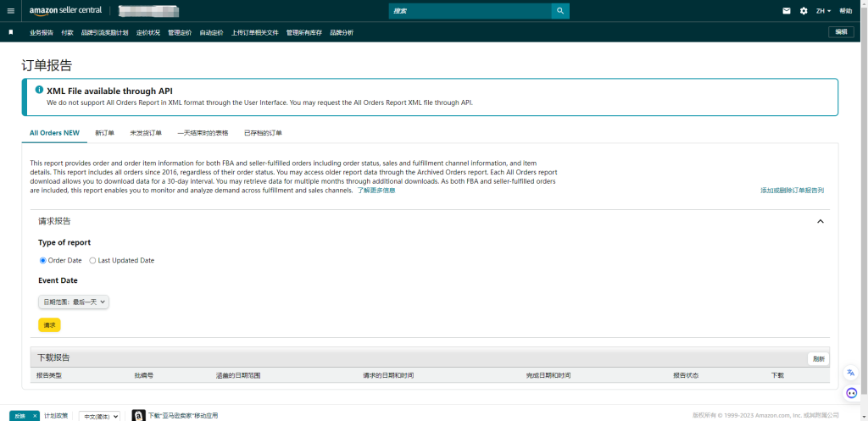Open 管理所有库存 in the favorites bar
Image resolution: width=868 pixels, height=421 pixels.
304,33
